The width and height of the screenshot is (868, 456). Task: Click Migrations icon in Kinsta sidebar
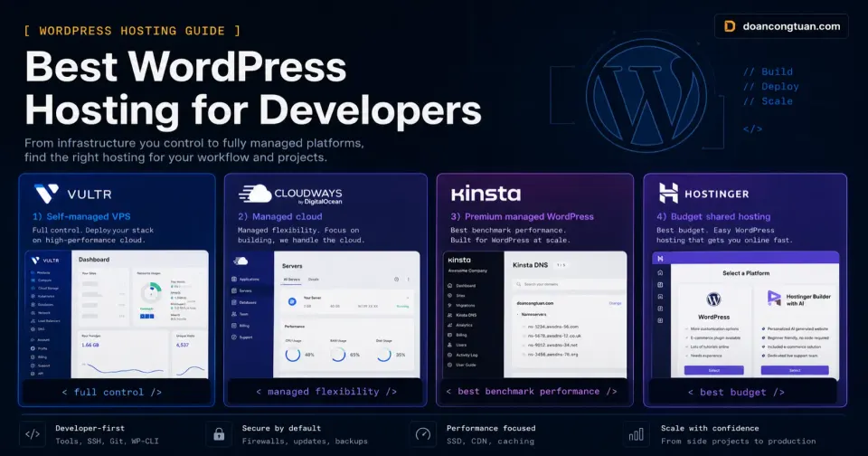pyautogui.click(x=449, y=305)
